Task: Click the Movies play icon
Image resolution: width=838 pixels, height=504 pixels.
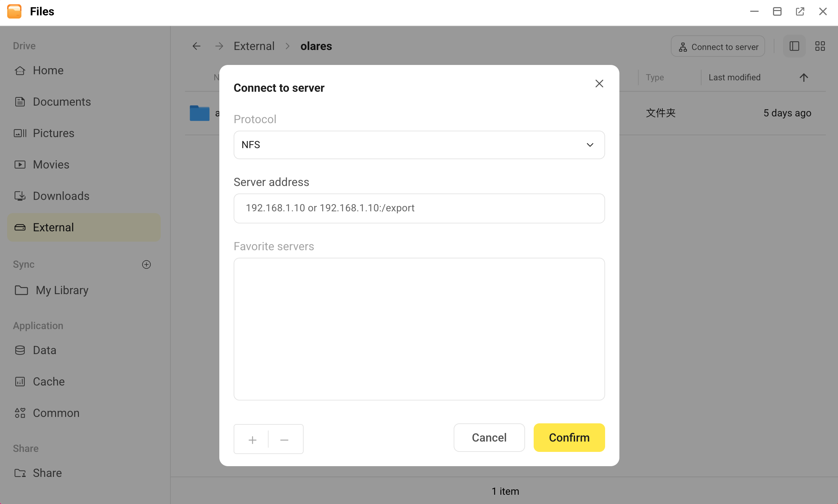Action: 20,165
